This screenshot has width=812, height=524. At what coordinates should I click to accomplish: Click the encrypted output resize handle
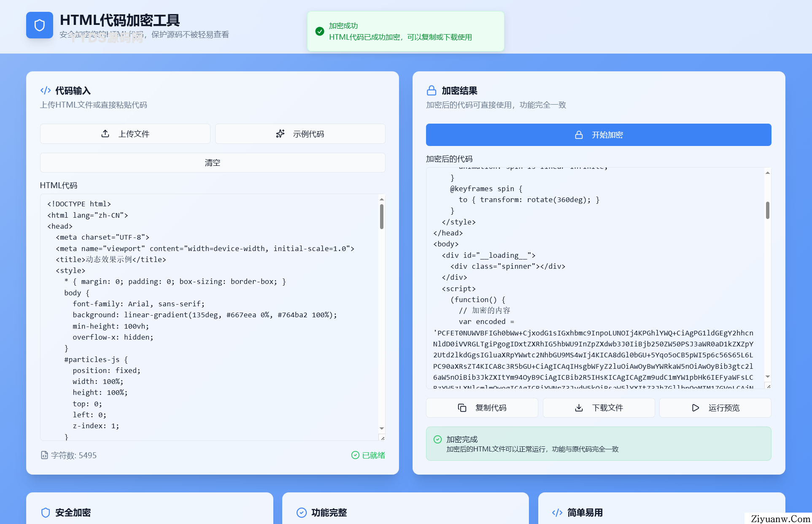769,386
